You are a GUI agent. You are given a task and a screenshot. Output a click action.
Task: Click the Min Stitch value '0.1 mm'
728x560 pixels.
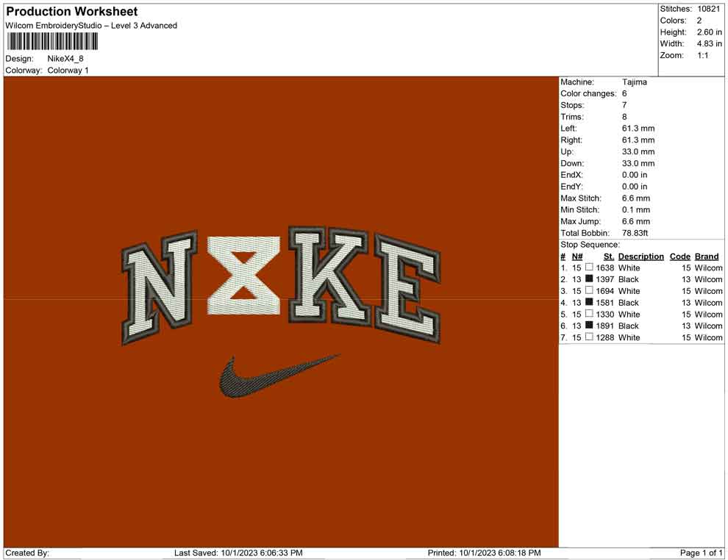click(x=636, y=209)
